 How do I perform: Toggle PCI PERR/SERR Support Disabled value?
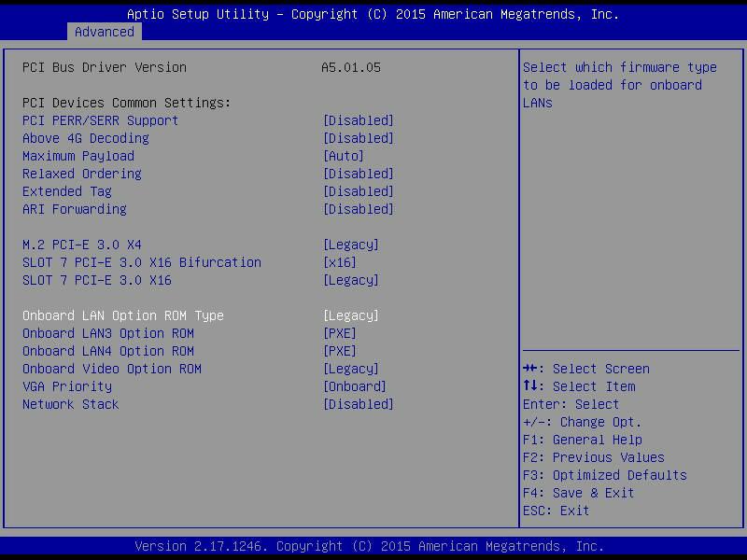[358, 120]
